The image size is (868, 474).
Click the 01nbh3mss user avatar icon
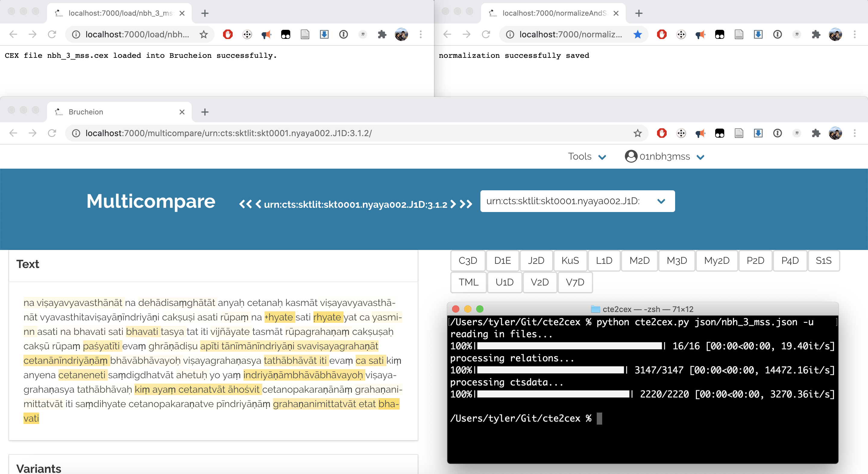[631, 157]
